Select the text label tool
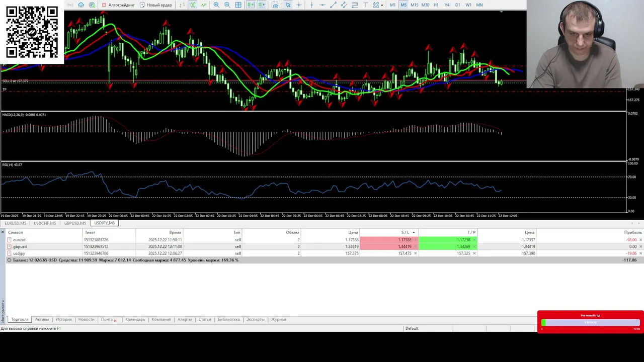The width and height of the screenshot is (644, 362). click(365, 5)
